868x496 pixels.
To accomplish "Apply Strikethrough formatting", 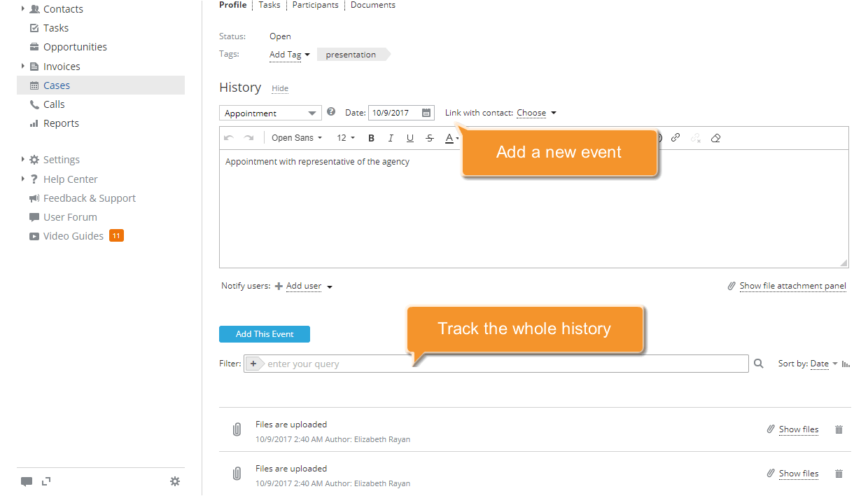I will click(x=429, y=137).
